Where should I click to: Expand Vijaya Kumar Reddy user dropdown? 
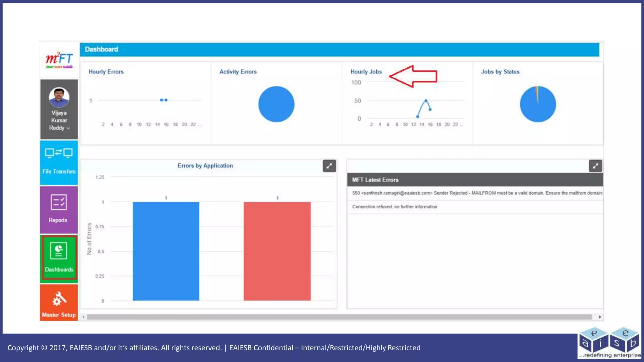pos(68,128)
